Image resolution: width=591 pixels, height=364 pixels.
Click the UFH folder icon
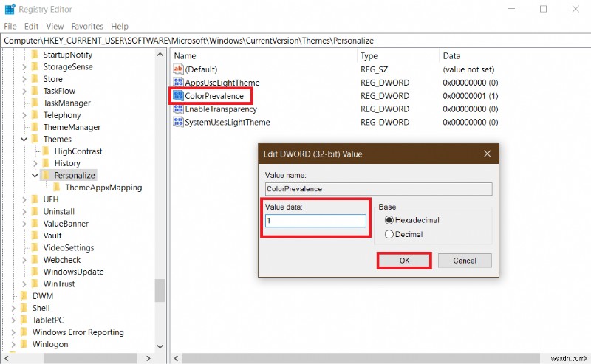click(35, 199)
